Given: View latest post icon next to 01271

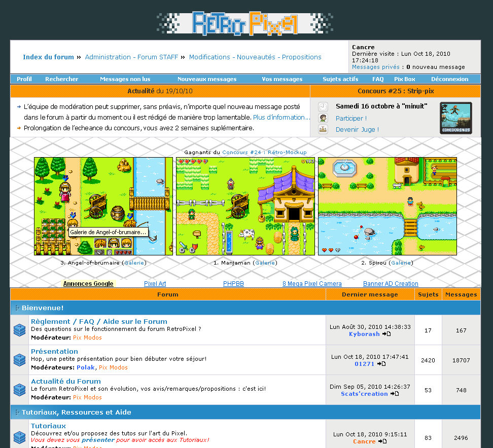Looking at the screenshot, I should 381,364.
